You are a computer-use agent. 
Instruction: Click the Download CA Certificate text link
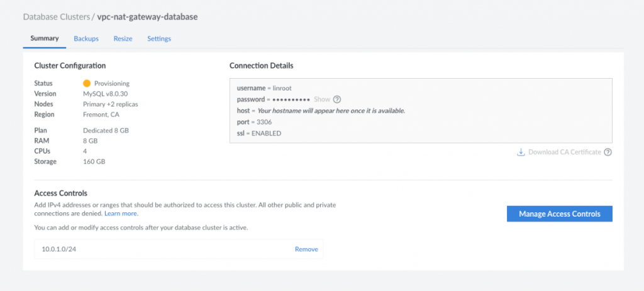click(564, 152)
